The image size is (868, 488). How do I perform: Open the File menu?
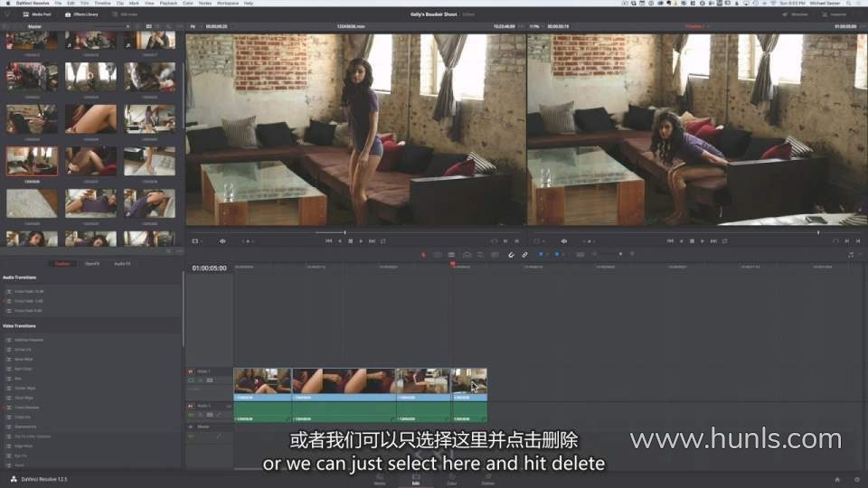tap(58, 4)
